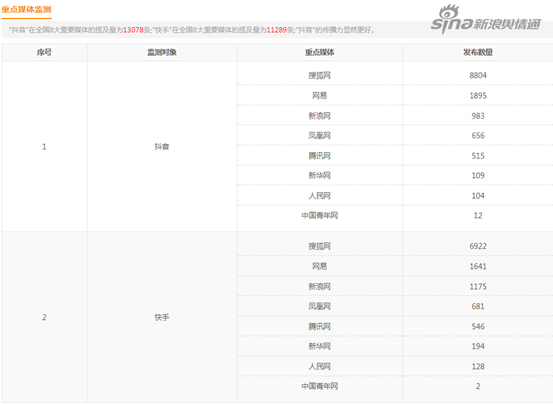Select the value 104 in the table
The width and height of the screenshot is (553, 404).
click(478, 195)
